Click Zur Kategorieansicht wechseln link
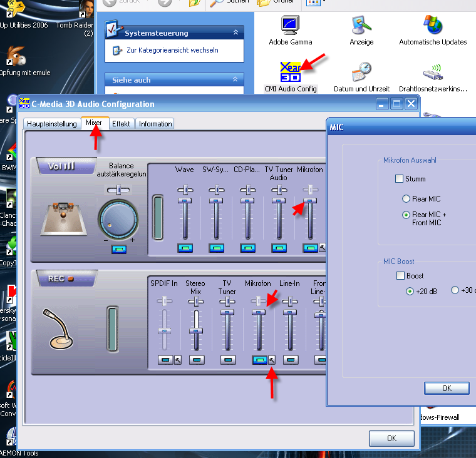Image resolution: width=476 pixels, height=458 pixels. tap(172, 50)
